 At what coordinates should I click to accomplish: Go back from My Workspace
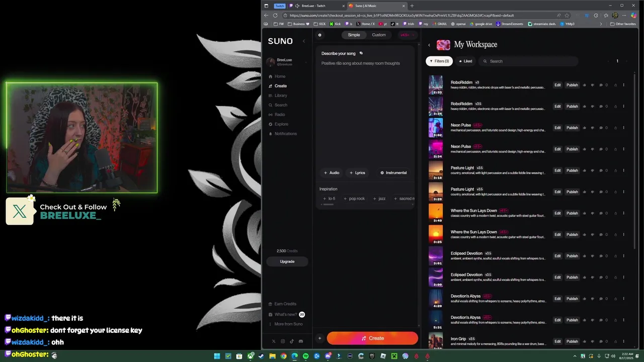[x=429, y=45]
